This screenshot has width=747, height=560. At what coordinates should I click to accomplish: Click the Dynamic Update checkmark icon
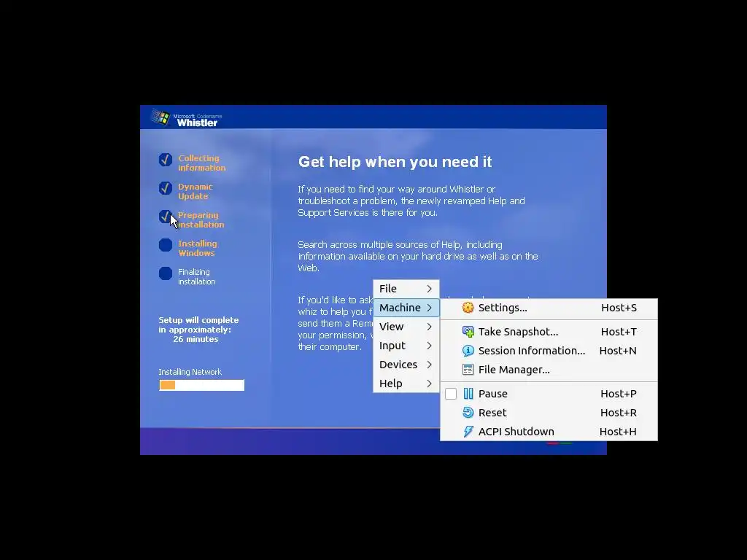coord(166,188)
